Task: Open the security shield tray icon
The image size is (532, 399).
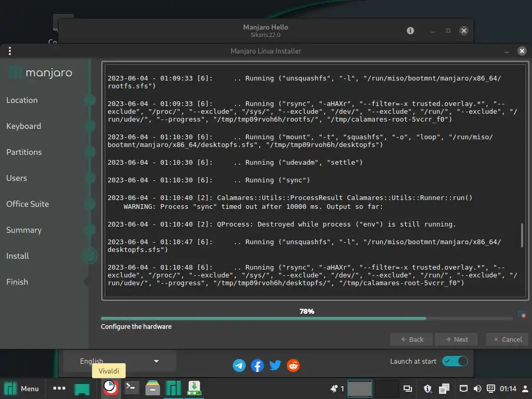Action: 428,389
